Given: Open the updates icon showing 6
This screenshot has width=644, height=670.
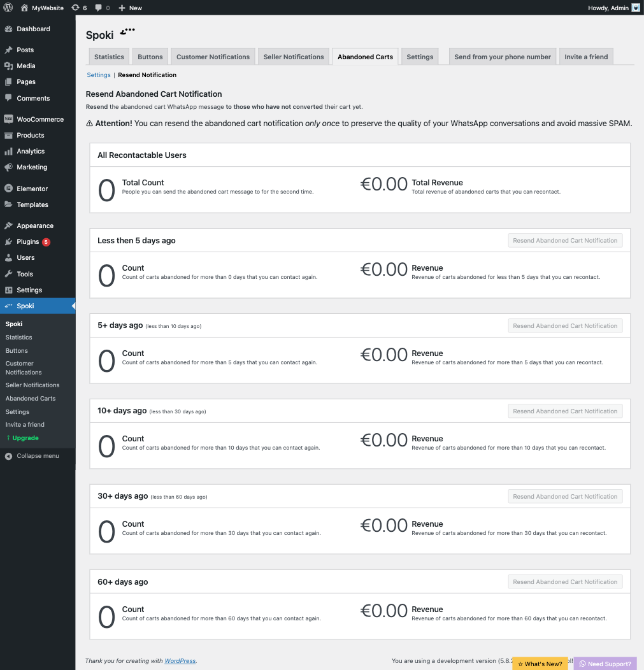Looking at the screenshot, I should tap(79, 8).
